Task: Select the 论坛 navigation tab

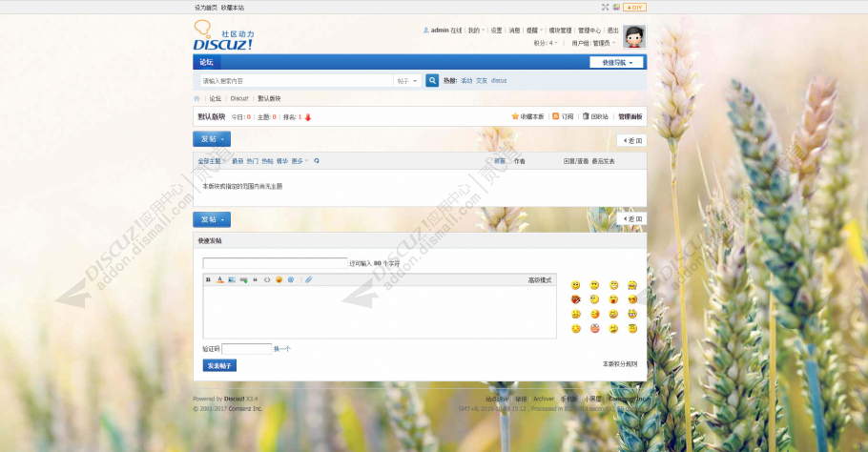Action: tap(206, 62)
